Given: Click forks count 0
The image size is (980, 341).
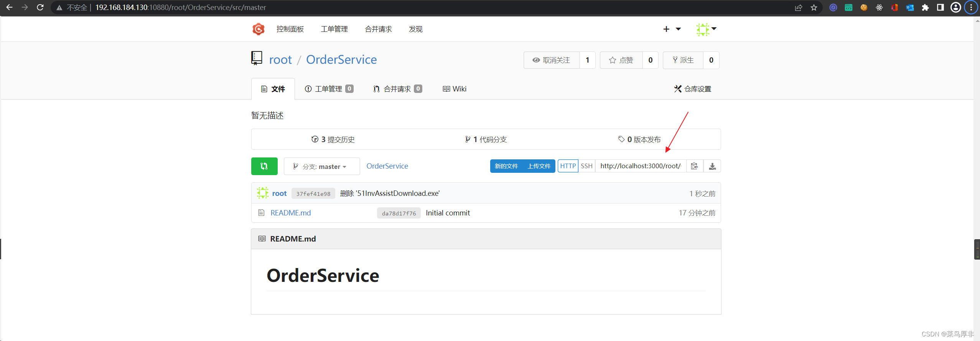Looking at the screenshot, I should pos(712,60).
